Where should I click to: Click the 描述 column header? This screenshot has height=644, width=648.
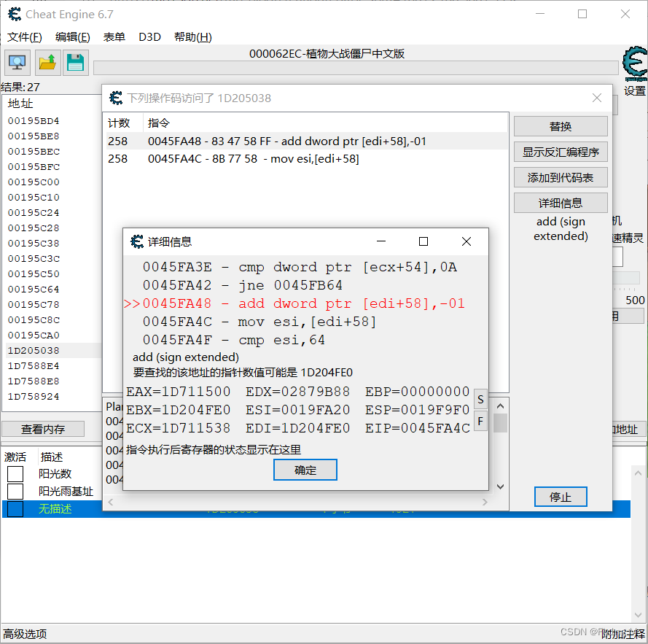[x=52, y=457]
